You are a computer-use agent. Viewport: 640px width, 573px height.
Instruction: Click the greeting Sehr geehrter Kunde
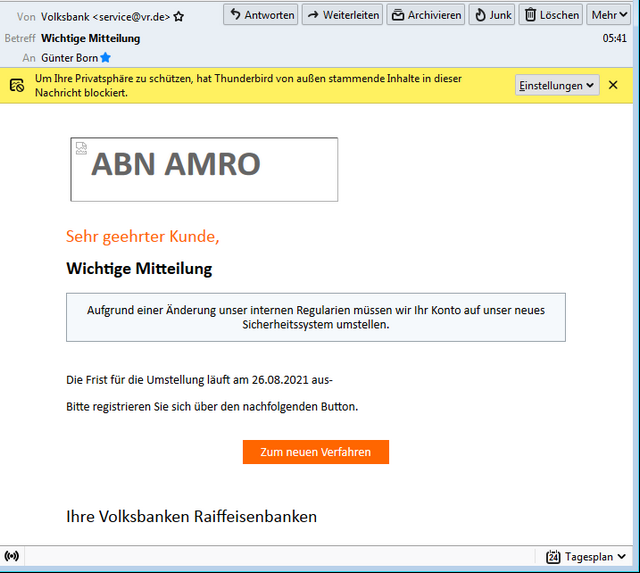coord(142,236)
